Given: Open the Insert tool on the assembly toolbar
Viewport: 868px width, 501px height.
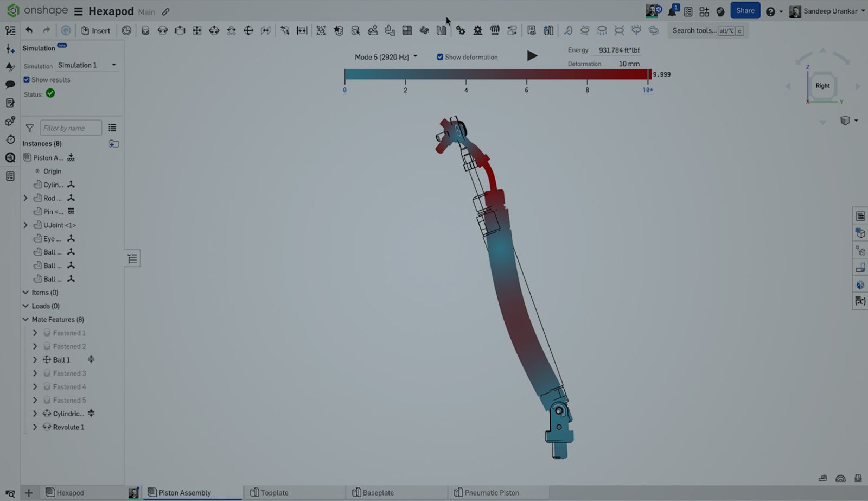Looking at the screenshot, I should 96,30.
